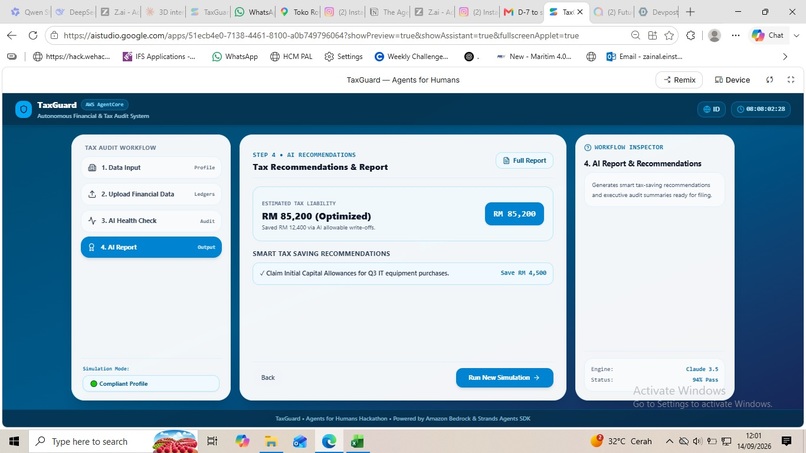The image size is (806, 453).
Task: Enter fullscreen with the expand icon
Action: click(791, 80)
